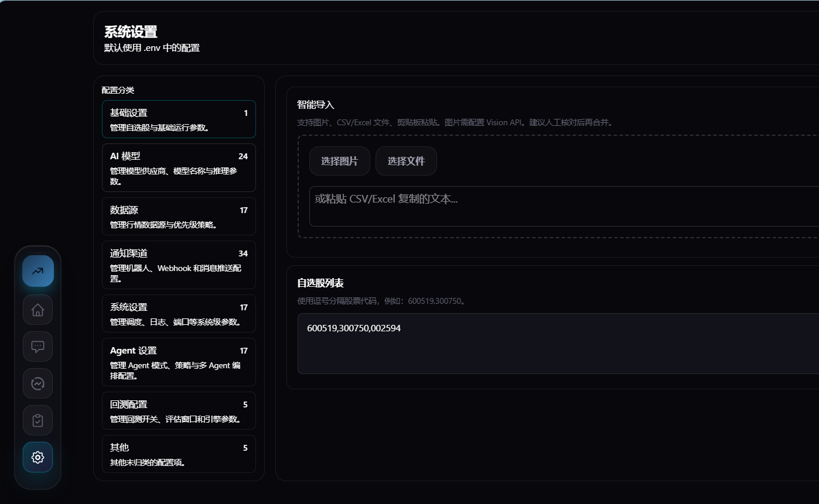The image size is (819, 504).
Task: Open the 其他 category
Action: 178,454
